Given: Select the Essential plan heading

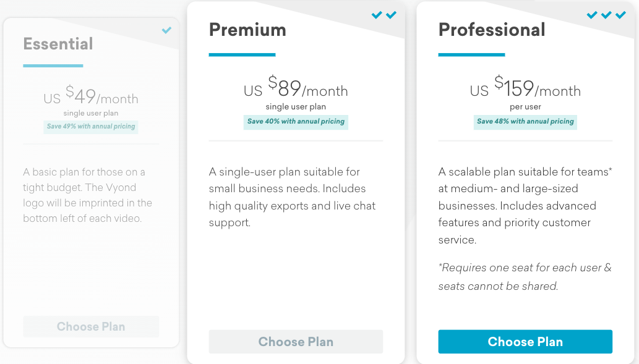Looking at the screenshot, I should coord(58,44).
